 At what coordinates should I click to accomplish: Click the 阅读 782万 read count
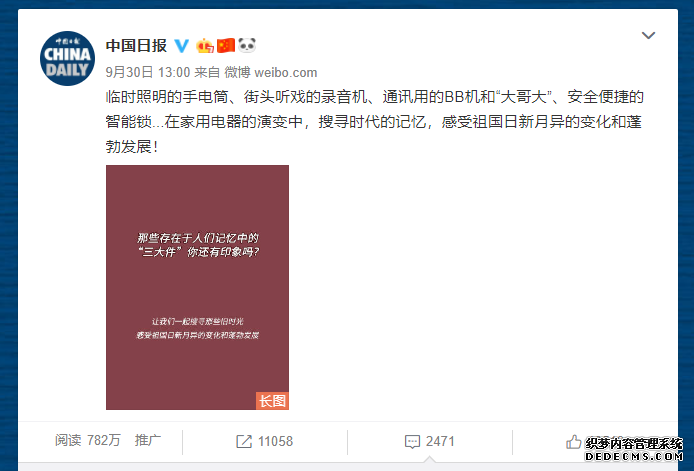pyautogui.click(x=88, y=440)
